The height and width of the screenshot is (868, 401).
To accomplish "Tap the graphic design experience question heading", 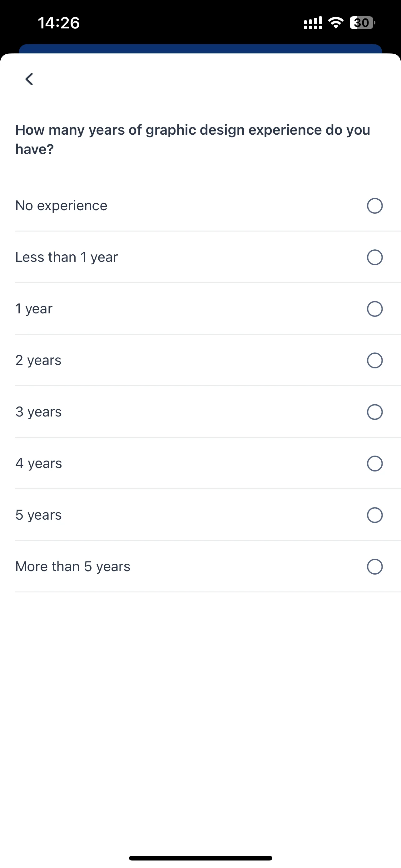I will (193, 139).
